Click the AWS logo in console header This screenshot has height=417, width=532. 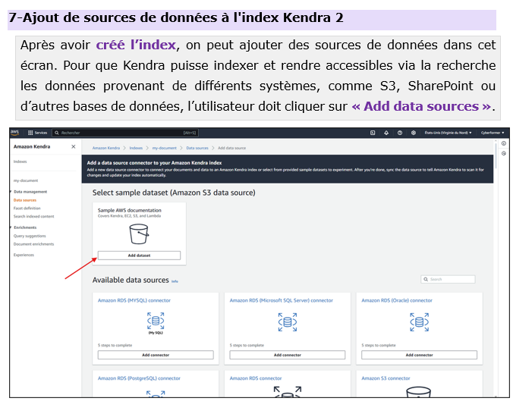tap(14, 133)
